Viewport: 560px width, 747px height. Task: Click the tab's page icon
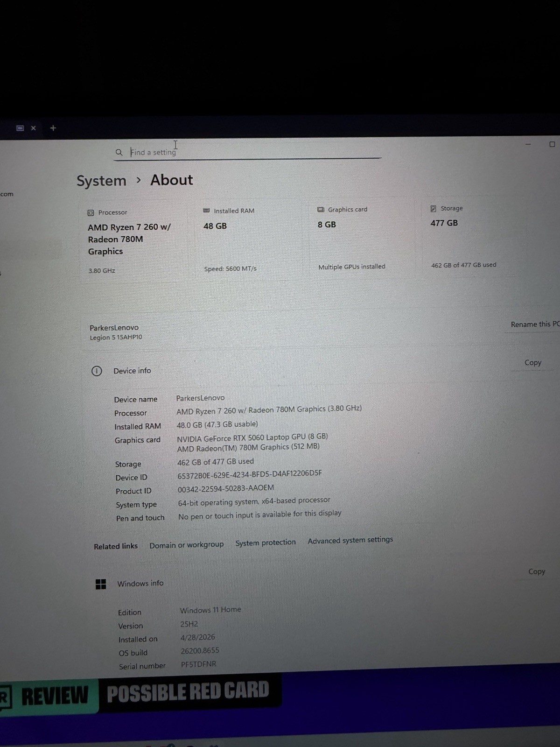20,128
